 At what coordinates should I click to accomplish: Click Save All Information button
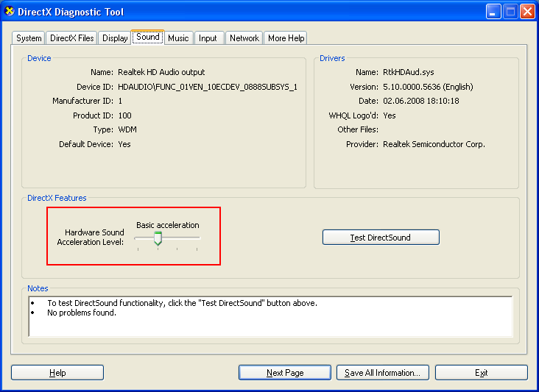(383, 372)
